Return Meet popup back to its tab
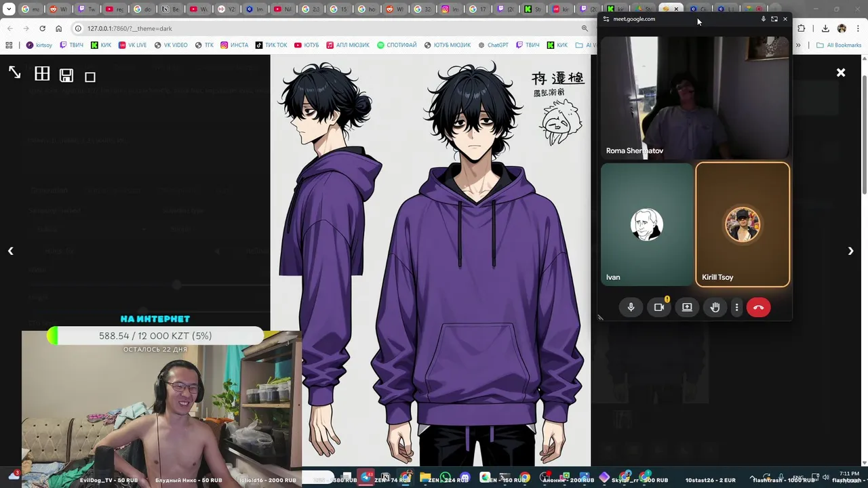Screen dimensions: 868x488 point(774,19)
